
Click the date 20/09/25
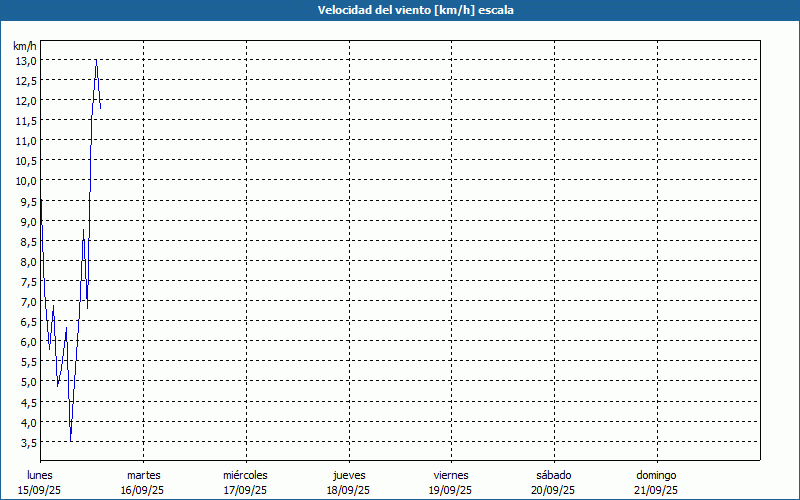553,490
